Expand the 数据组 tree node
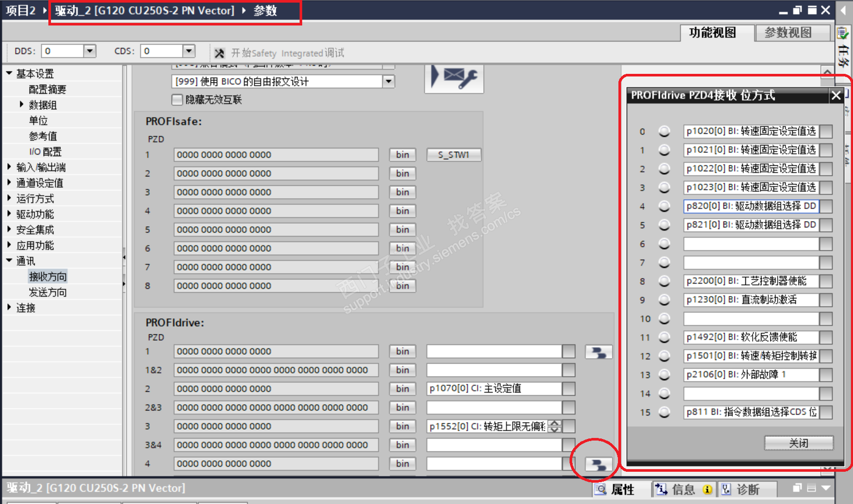 21,105
